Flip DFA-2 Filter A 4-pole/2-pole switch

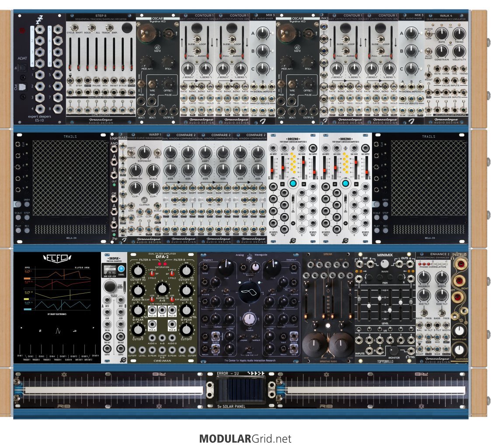152,273
